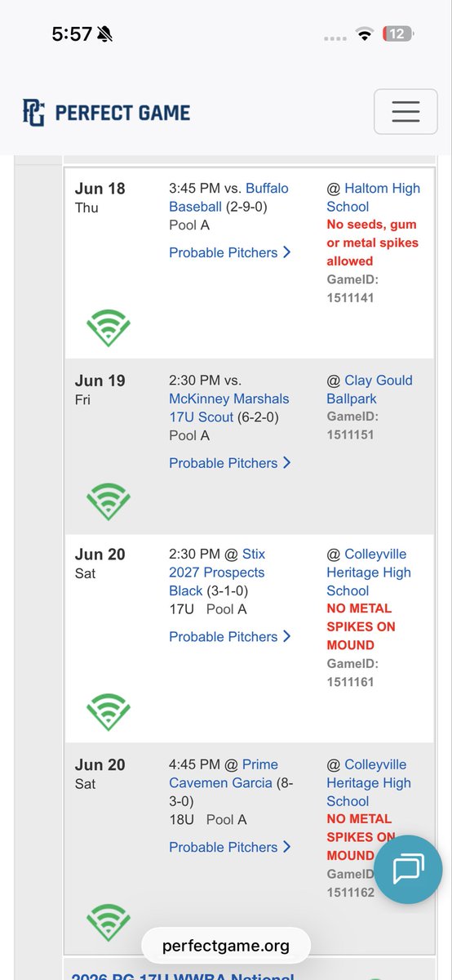
Task: Tap live-stream icon for 2:30 PM Jun 20 game
Action: coord(109,712)
